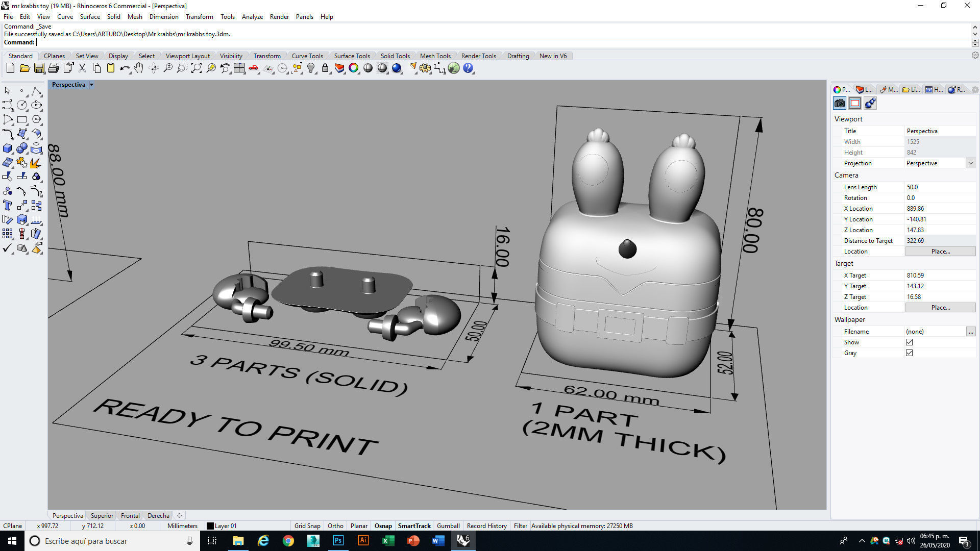Open Photoshop from the Windows taskbar
This screenshot has height=551, width=980.
click(338, 541)
